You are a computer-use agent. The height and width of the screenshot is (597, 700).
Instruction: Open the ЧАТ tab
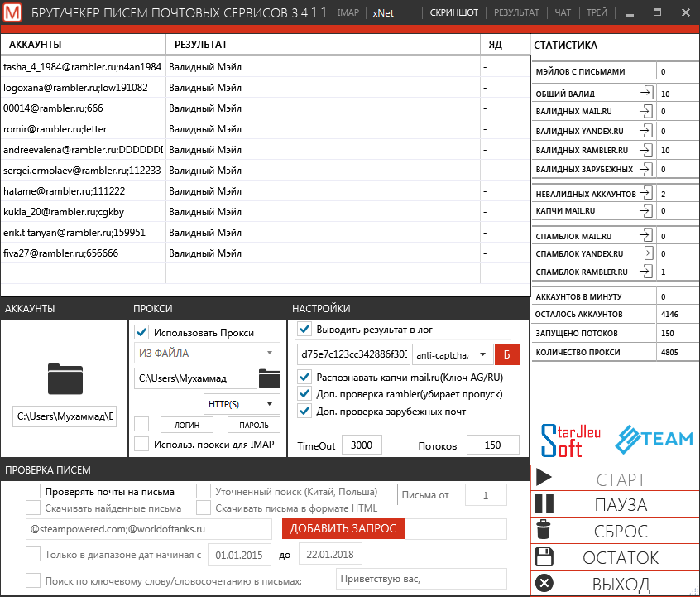[x=563, y=12]
